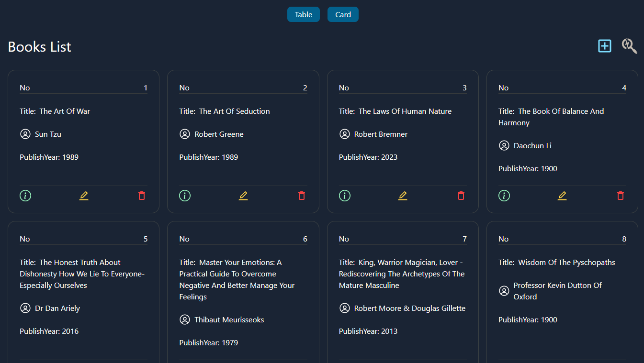Click the add new book plus icon
This screenshot has width=644, height=363.
(x=605, y=46)
